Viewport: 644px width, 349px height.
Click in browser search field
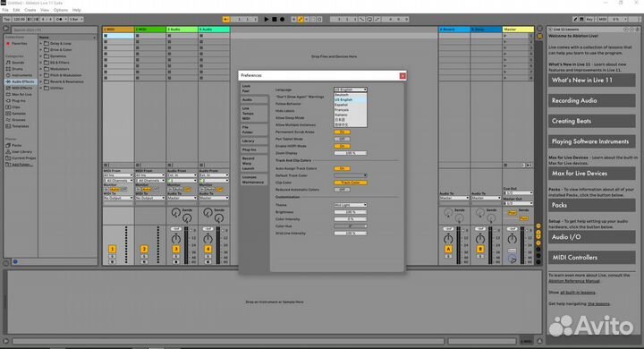[54, 30]
